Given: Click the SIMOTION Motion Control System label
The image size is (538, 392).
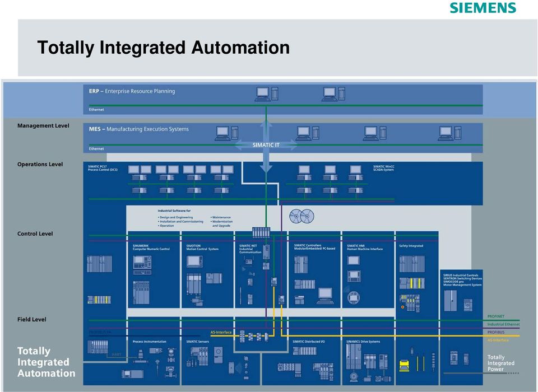Looking at the screenshot, I should [202, 248].
